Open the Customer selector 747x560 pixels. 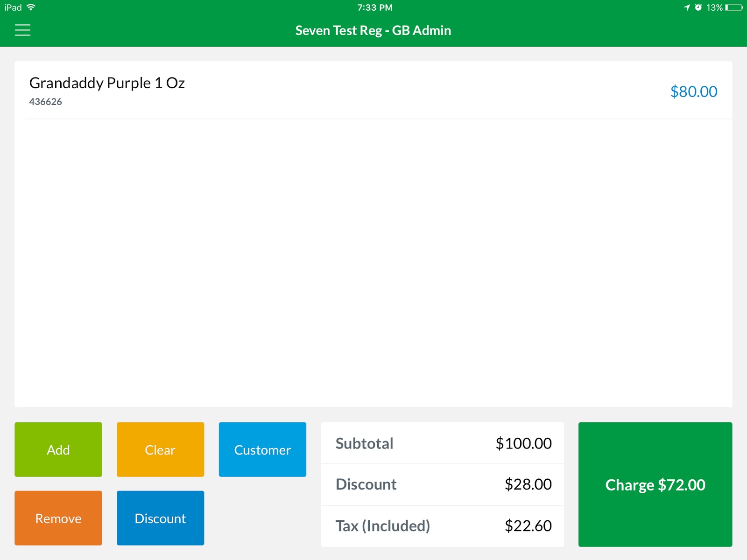[x=262, y=449]
